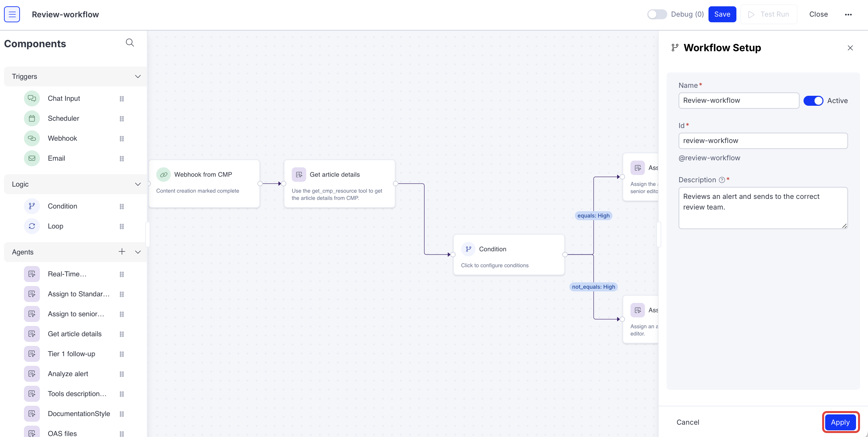
Task: Collapse the Logic section chevron
Action: pyautogui.click(x=138, y=184)
